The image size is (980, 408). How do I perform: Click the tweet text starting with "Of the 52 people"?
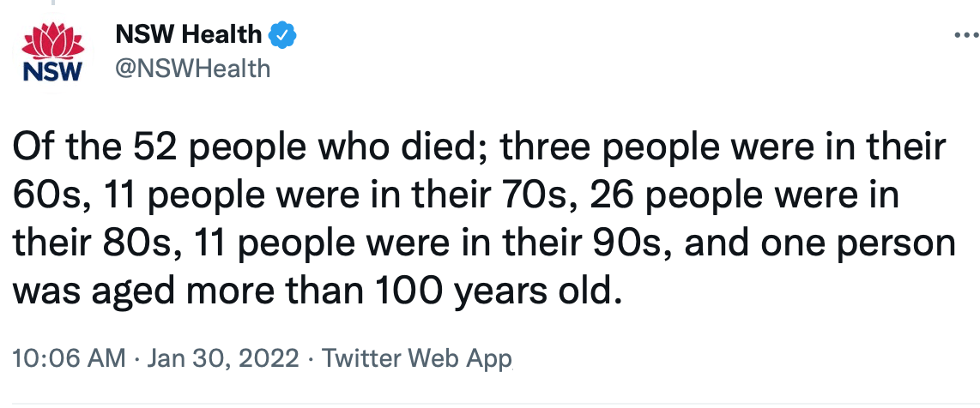[x=484, y=219]
